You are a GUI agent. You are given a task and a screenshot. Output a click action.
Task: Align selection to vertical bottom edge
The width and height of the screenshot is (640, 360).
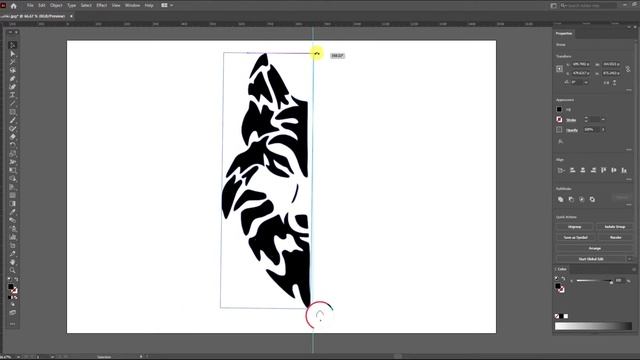pos(624,170)
